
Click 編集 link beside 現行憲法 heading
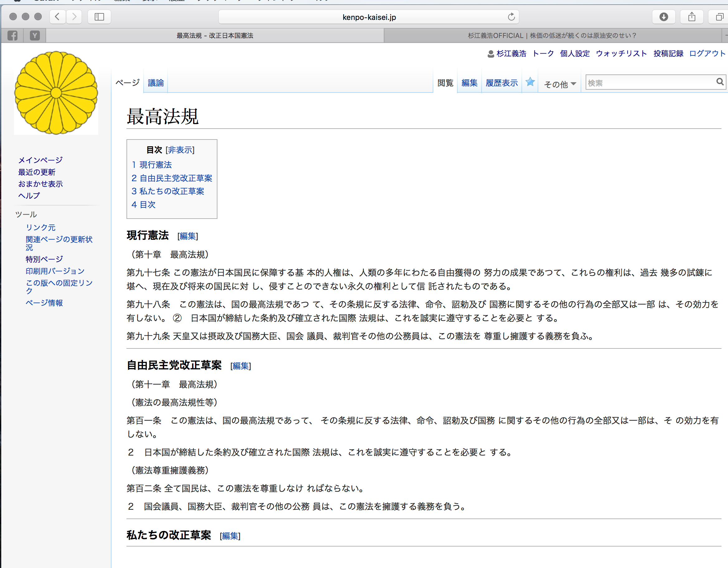point(188,236)
